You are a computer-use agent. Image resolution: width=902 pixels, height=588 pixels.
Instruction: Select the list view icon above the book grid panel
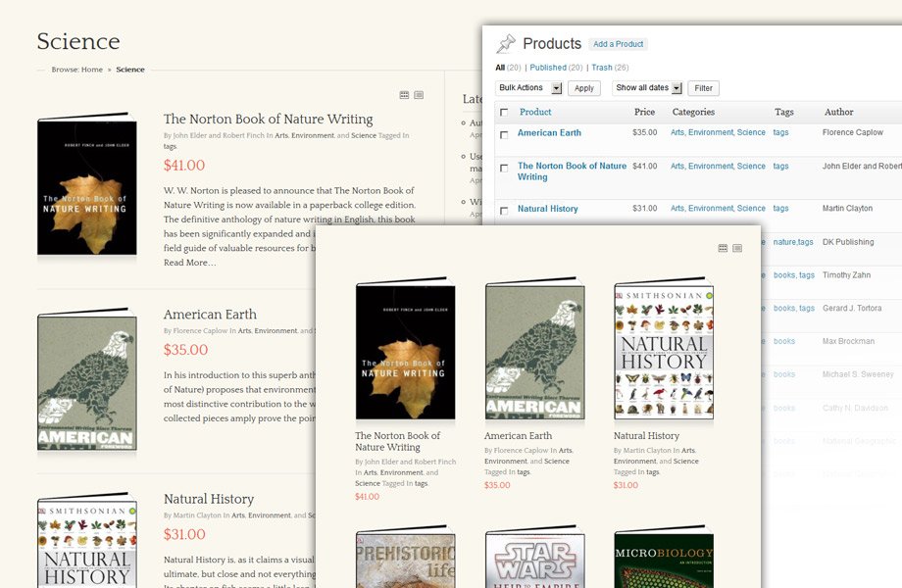click(x=737, y=248)
